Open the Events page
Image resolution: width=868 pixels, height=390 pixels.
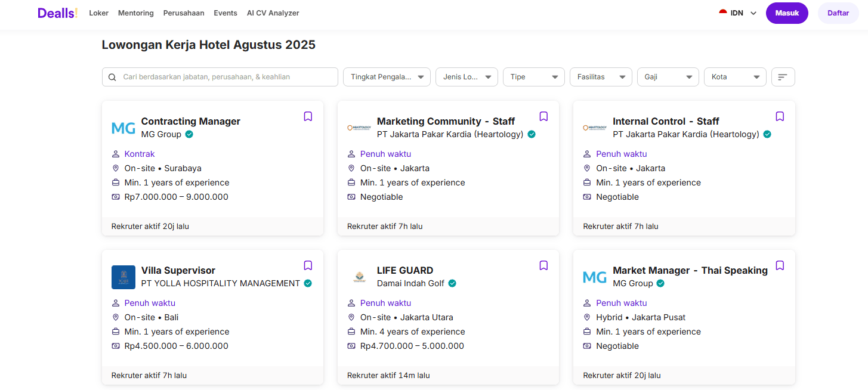(x=226, y=13)
